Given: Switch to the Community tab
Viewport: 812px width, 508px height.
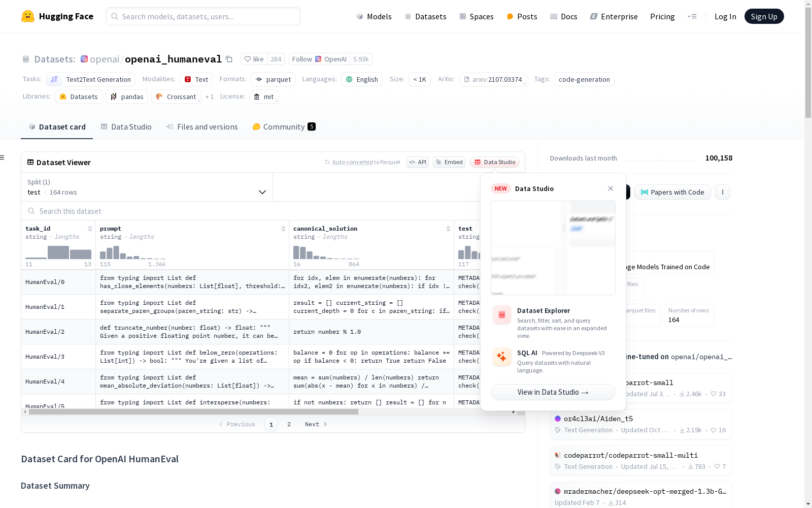Looking at the screenshot, I should (x=284, y=127).
